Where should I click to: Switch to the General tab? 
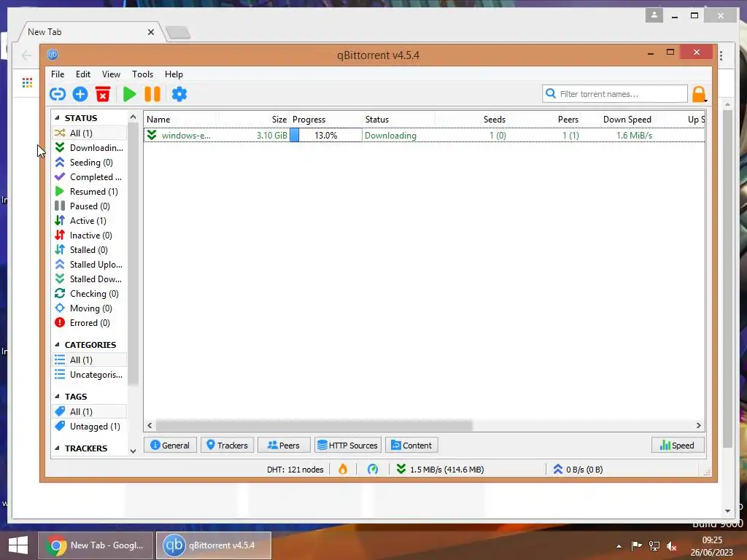(170, 446)
